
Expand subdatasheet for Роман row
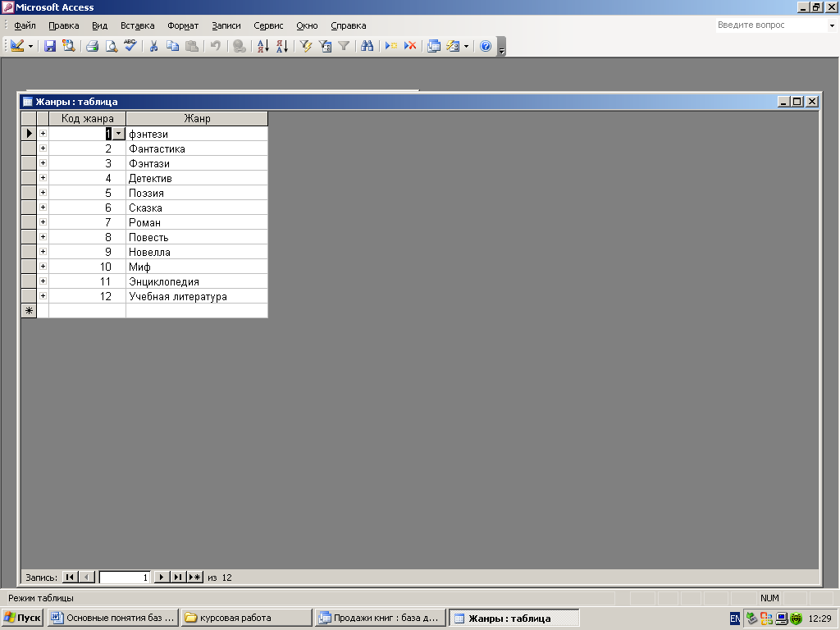pyautogui.click(x=43, y=221)
